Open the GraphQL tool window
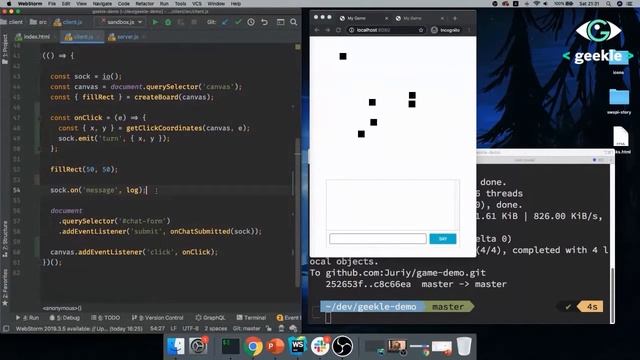This screenshot has height=360, width=640. (210, 318)
